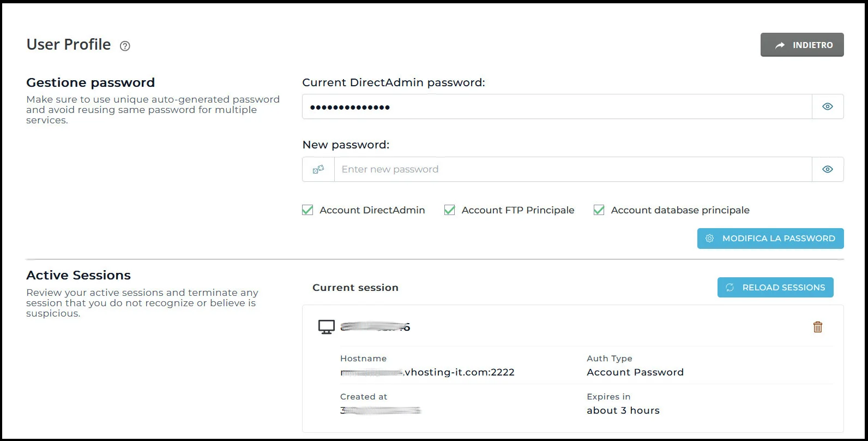Reveal the current DirectAdmin password
This screenshot has height=441, width=868.
(827, 106)
